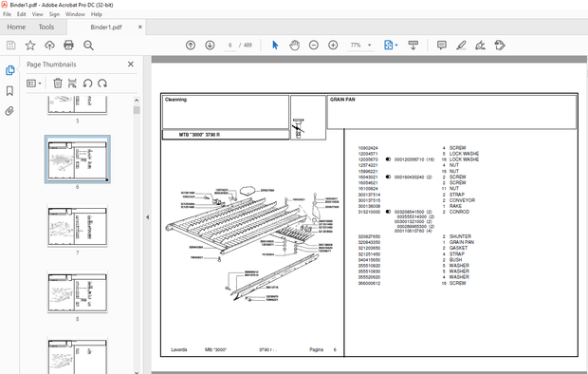
Task: Open the Bookmarks sidebar panel
Action: (9, 90)
